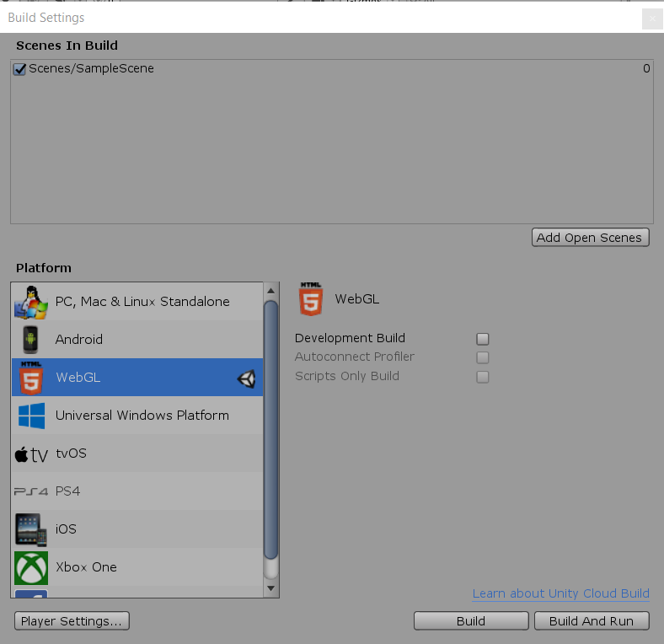The image size is (664, 644).
Task: Open Learn about Unity Cloud Build link
Action: tap(560, 593)
